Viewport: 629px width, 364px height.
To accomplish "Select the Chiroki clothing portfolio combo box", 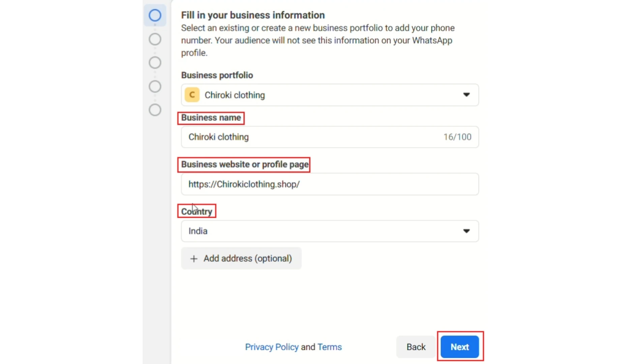I will coord(330,95).
